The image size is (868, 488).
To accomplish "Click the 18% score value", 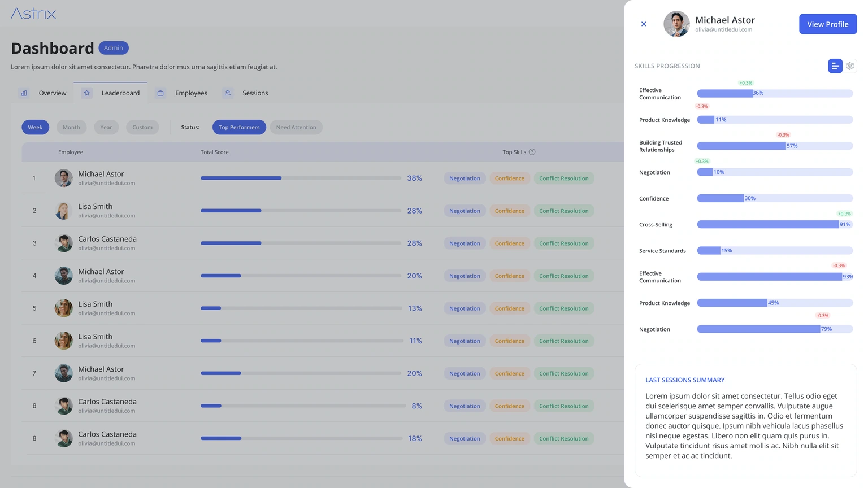I will (415, 438).
